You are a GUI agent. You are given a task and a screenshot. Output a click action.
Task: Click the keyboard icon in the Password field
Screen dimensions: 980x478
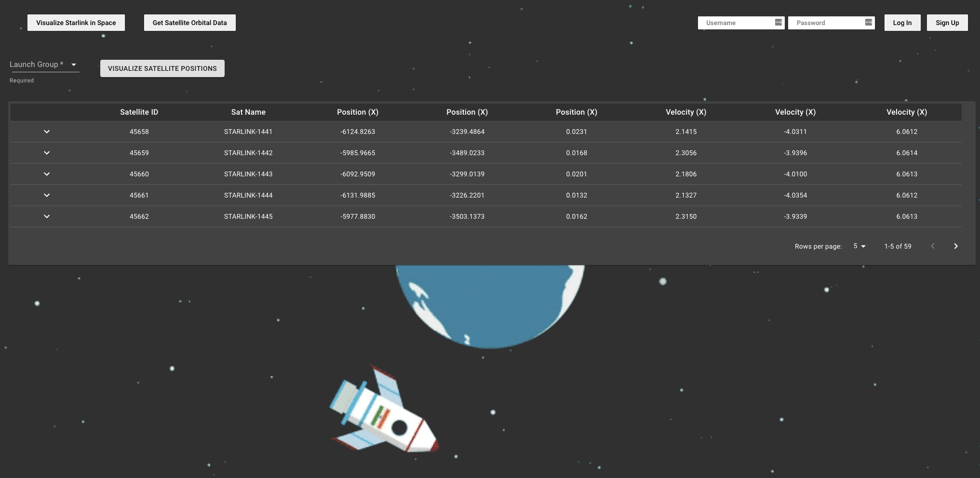pos(868,22)
